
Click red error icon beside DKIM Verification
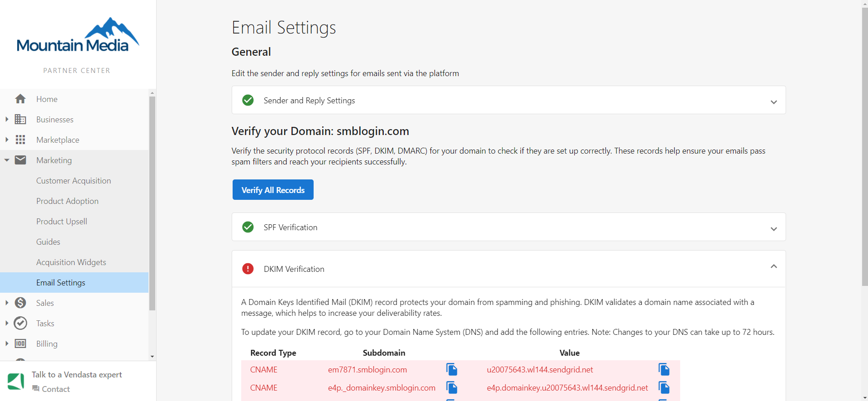coord(248,269)
